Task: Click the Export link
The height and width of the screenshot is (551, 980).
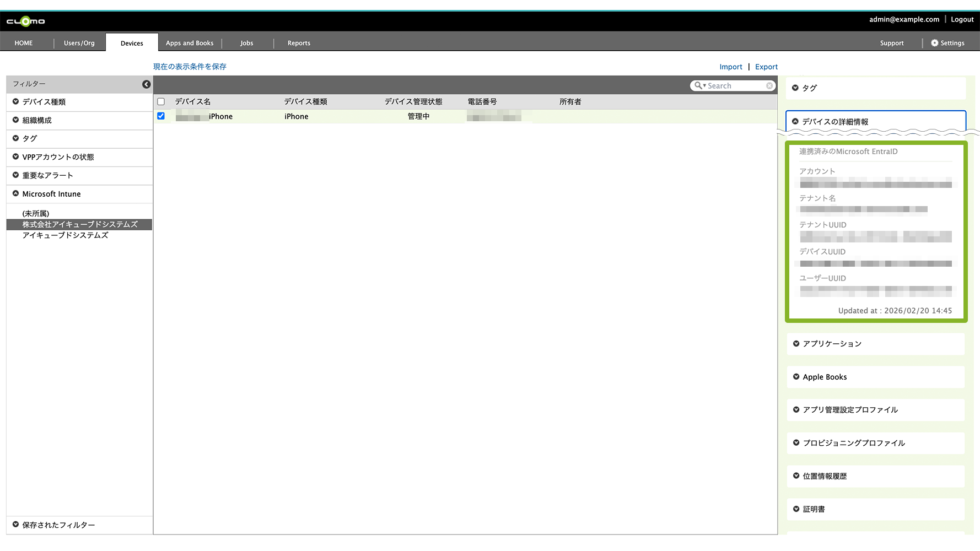Action: coord(766,67)
